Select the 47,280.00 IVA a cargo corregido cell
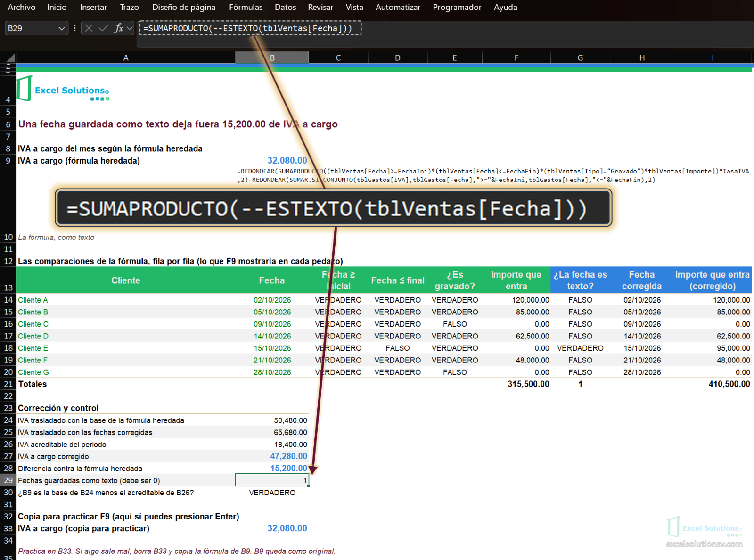This screenshot has height=560, width=754. point(272,456)
